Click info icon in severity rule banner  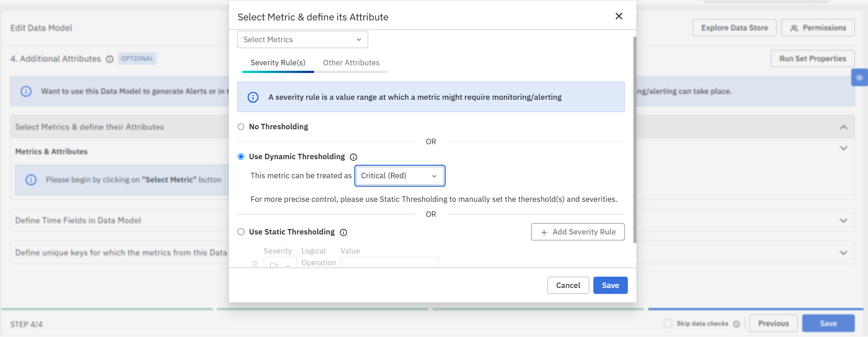tap(253, 97)
